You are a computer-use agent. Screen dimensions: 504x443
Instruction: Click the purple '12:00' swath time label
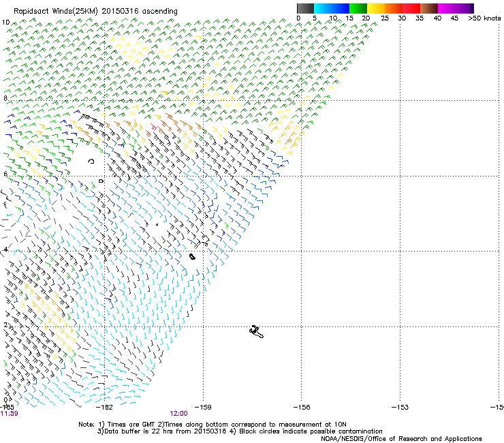178,414
